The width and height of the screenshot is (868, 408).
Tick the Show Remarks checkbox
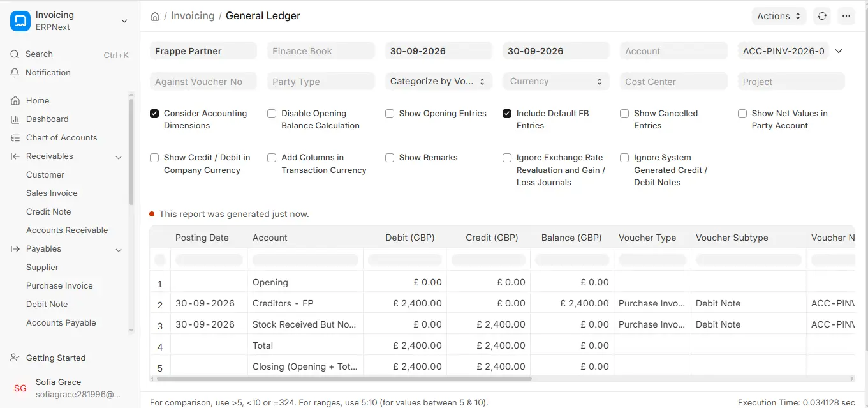(x=390, y=158)
